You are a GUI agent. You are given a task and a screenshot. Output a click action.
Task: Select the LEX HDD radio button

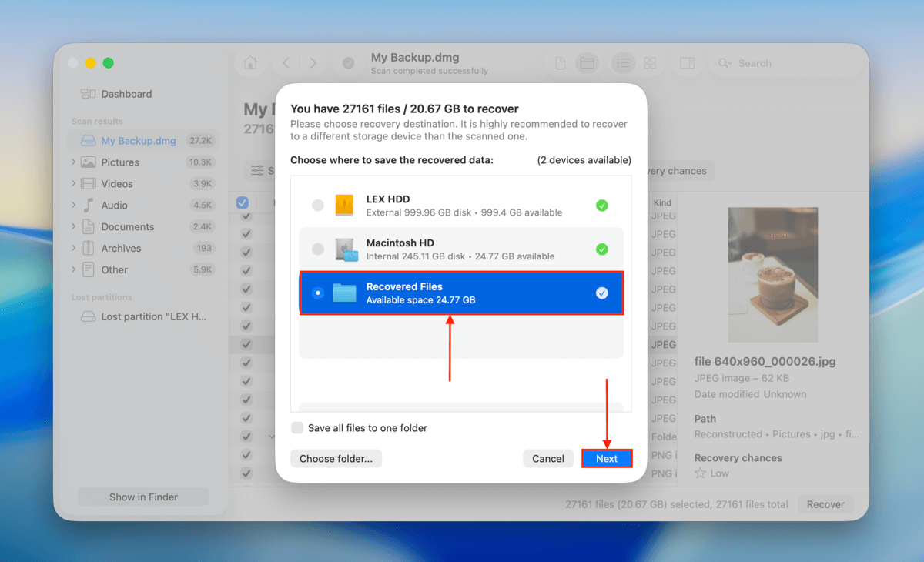(x=318, y=206)
